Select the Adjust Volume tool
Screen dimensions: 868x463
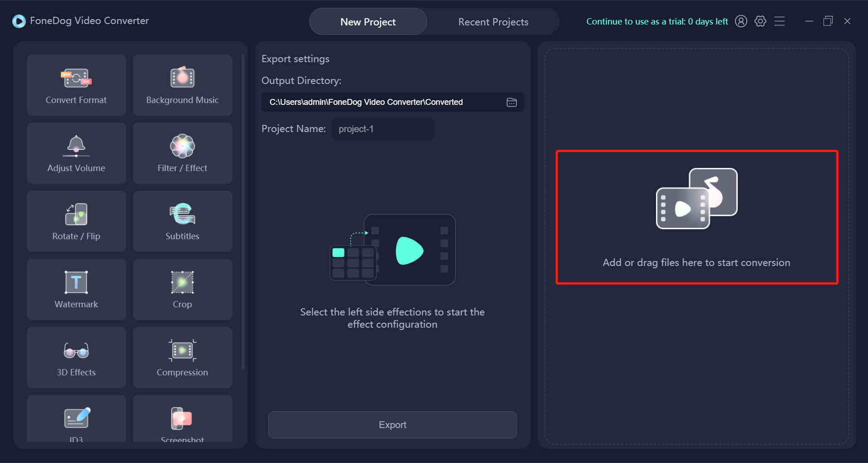pos(76,153)
